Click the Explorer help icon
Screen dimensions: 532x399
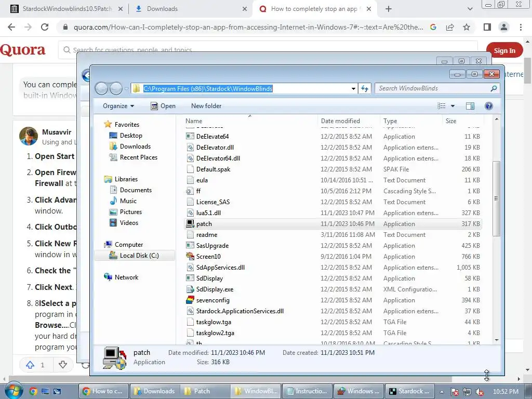[488, 106]
